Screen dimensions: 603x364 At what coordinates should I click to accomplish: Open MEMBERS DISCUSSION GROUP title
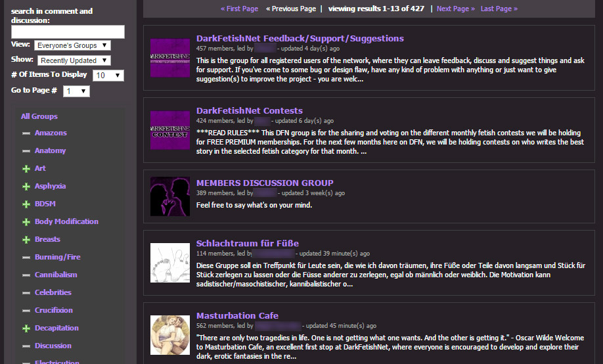point(265,183)
